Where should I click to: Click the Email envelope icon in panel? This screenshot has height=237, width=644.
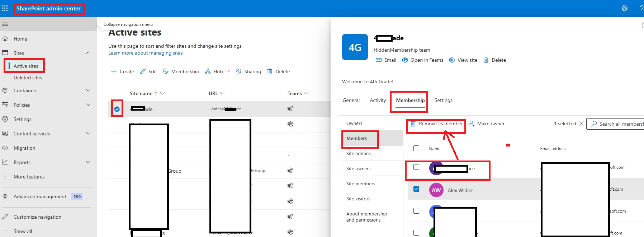click(x=378, y=60)
